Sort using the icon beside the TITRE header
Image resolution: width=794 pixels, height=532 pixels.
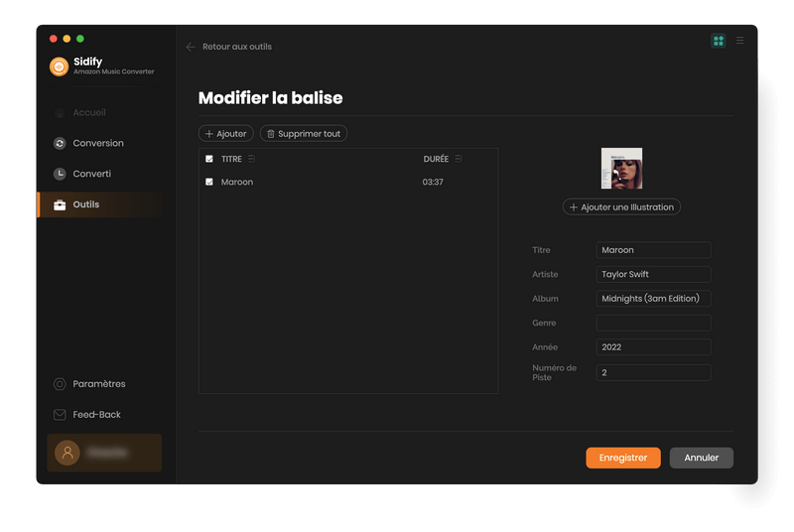(x=251, y=159)
